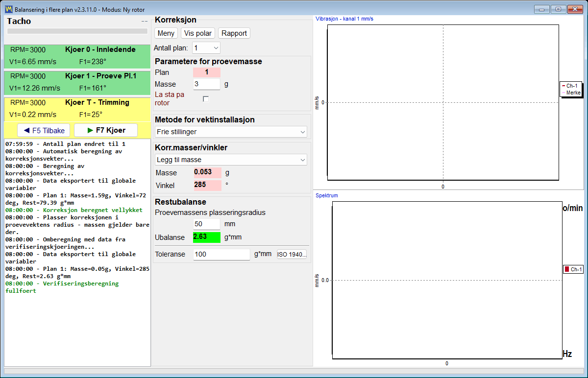Viewport: 588px width, 378px height.
Task: Click the Spektrum chart title
Action: (x=327, y=195)
